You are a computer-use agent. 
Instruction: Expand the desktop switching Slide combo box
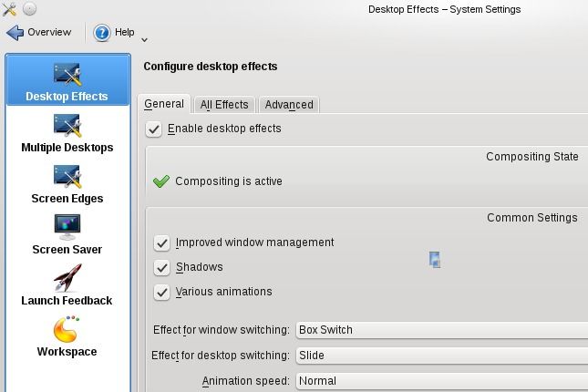[x=442, y=356]
